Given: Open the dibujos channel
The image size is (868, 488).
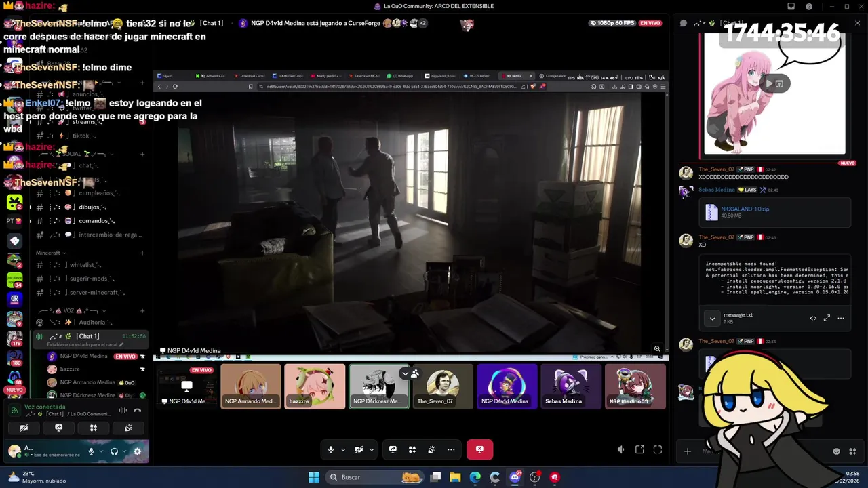Looking at the screenshot, I should point(87,207).
